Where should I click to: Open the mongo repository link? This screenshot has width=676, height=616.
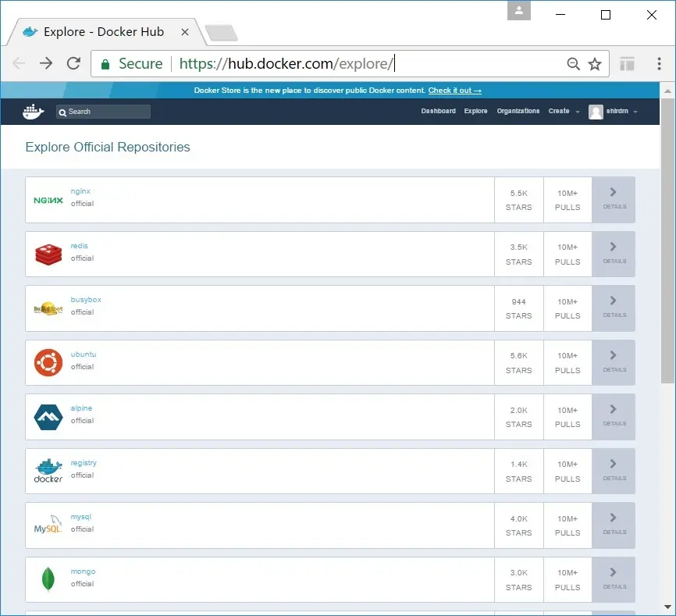[84, 571]
